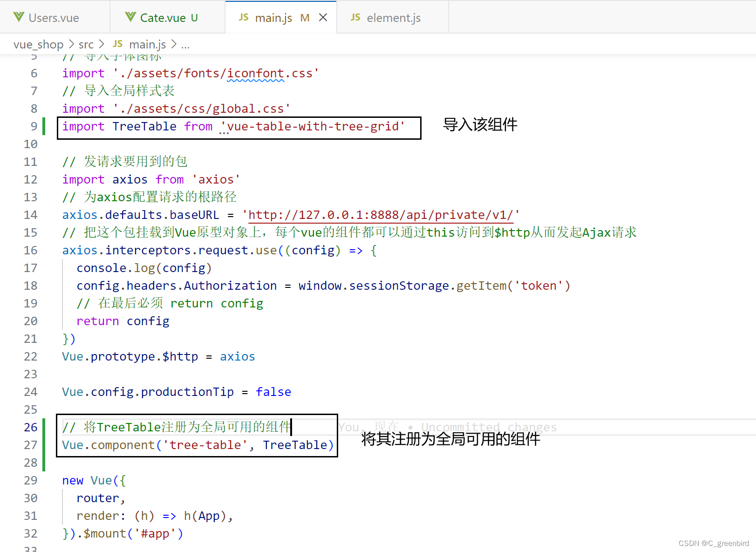Open vue_shop breadcrumb segment
756x552 pixels.
click(39, 44)
